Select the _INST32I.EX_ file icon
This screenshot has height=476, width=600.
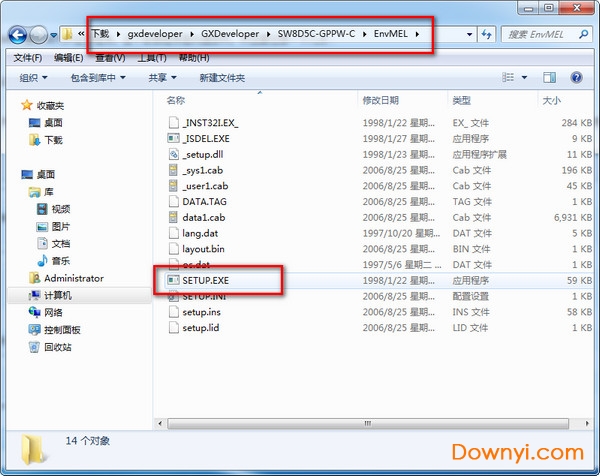pos(173,122)
